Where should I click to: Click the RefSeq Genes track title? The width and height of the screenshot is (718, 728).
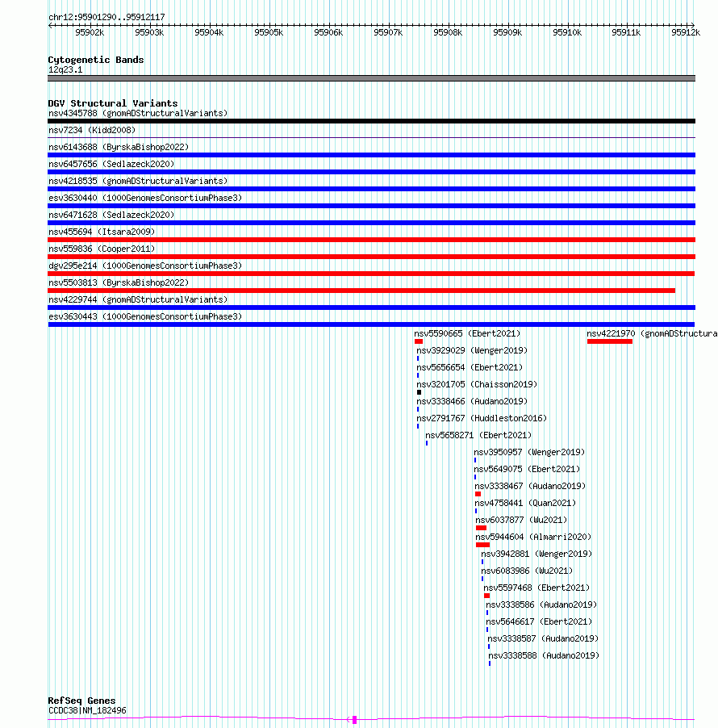click(81, 701)
